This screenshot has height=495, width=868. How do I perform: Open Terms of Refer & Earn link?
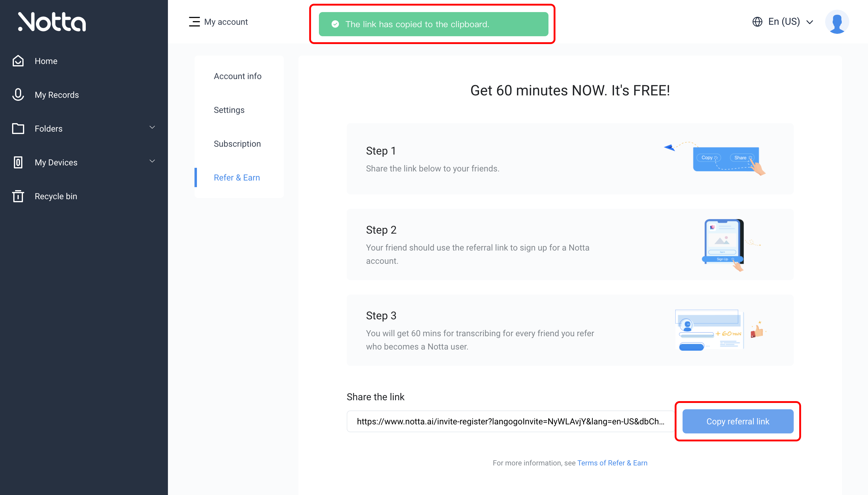click(x=612, y=463)
